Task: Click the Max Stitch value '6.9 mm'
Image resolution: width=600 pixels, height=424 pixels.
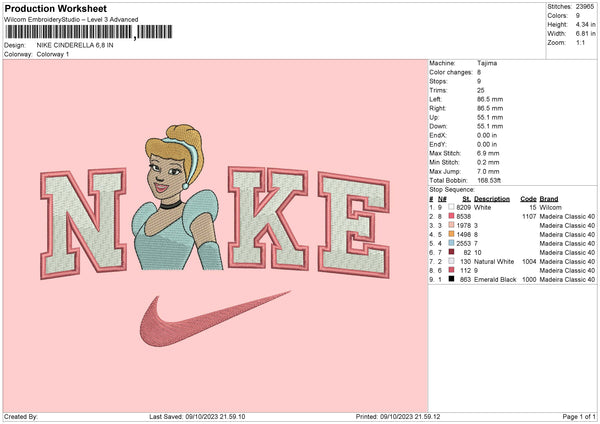Action: pyautogui.click(x=488, y=153)
